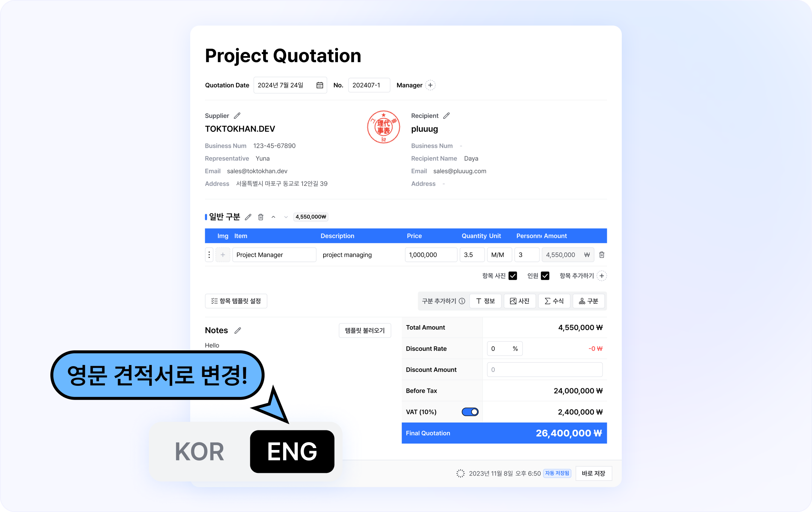Edit Recipient info with the pencil icon
This screenshot has height=512, width=812.
[446, 116]
